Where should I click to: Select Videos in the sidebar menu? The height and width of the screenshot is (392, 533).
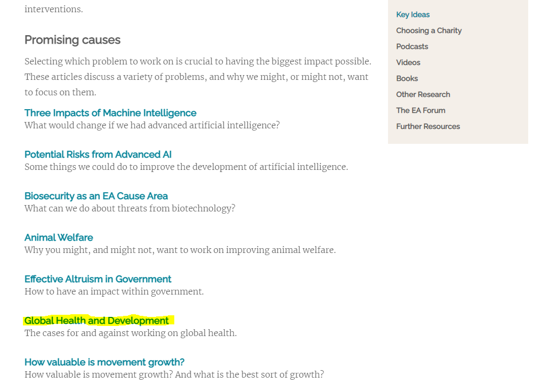pyautogui.click(x=408, y=62)
